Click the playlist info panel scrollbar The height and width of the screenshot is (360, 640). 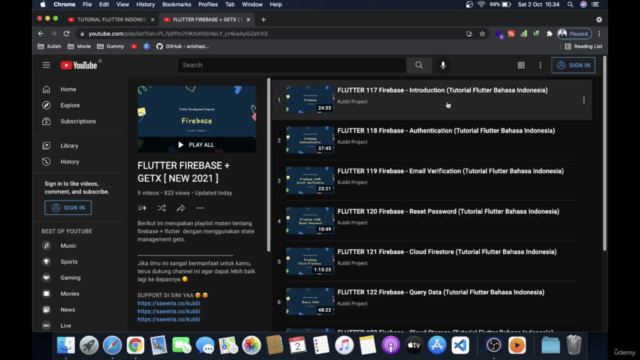click(x=268, y=164)
